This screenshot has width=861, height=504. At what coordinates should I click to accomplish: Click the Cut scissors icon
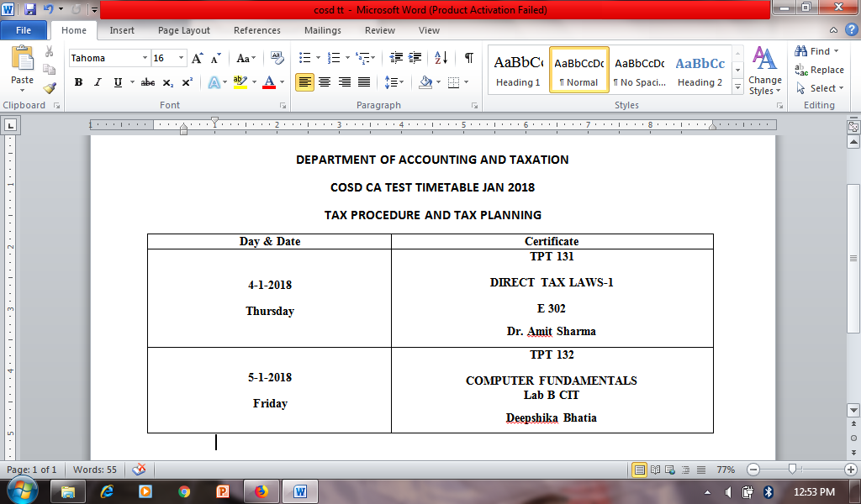click(50, 52)
